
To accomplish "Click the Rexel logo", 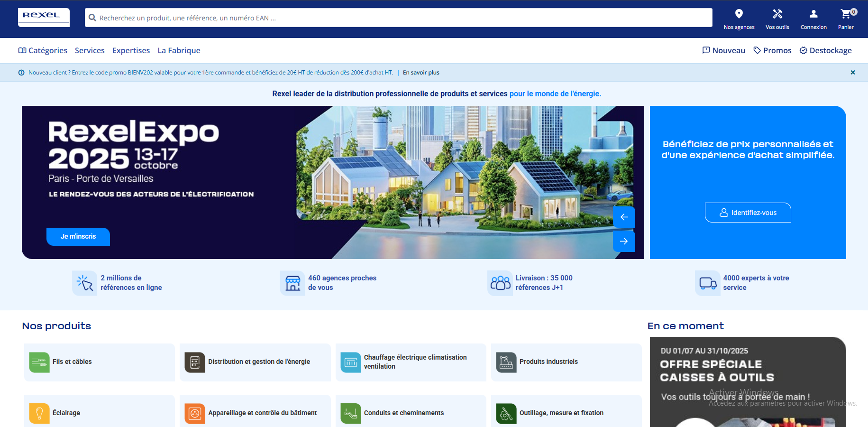I will coord(44,17).
